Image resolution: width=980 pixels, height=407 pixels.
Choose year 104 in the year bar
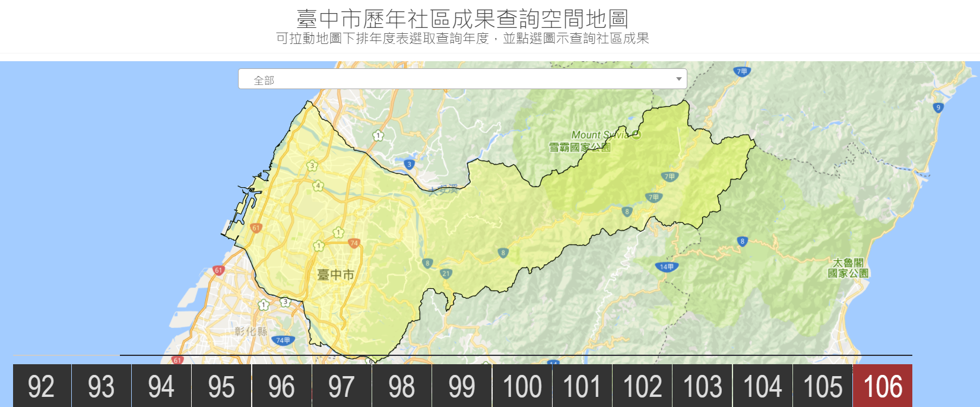point(763,386)
